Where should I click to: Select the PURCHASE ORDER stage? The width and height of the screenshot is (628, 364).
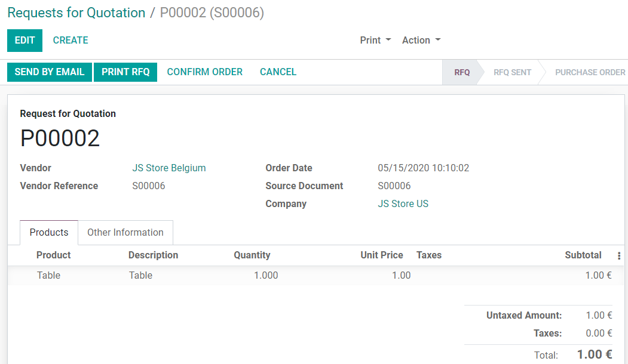point(589,72)
